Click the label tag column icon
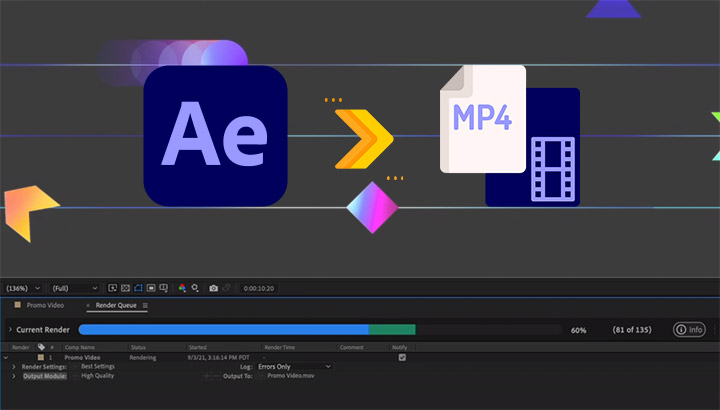Viewport: 720px width, 410px height. tap(41, 347)
